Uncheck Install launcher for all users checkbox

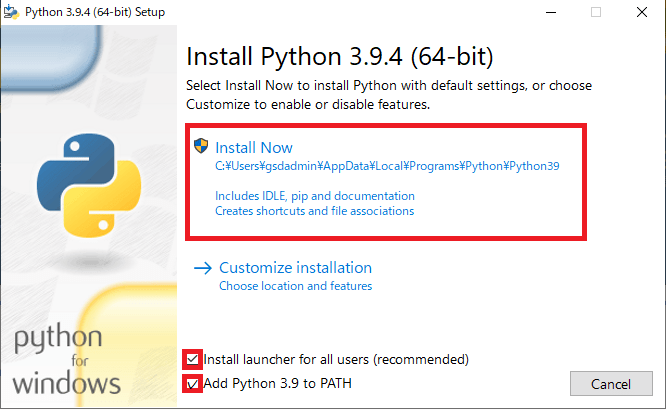click(192, 359)
